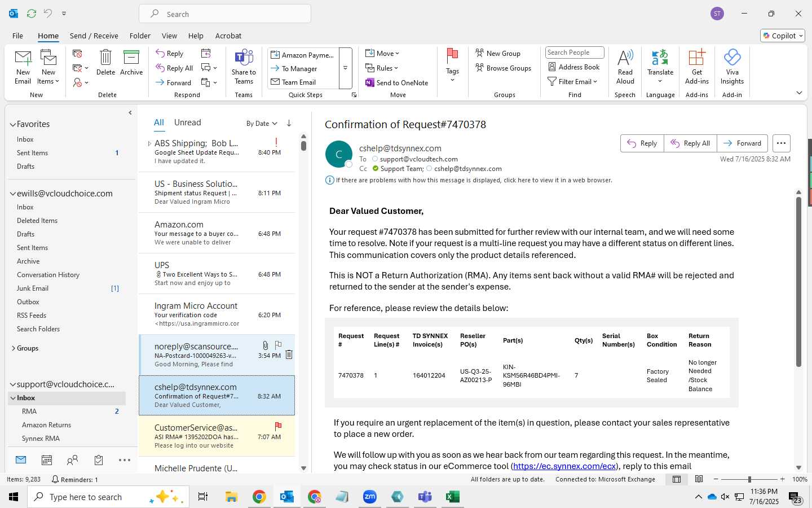Click the Search People field
812x508 pixels.
(575, 52)
